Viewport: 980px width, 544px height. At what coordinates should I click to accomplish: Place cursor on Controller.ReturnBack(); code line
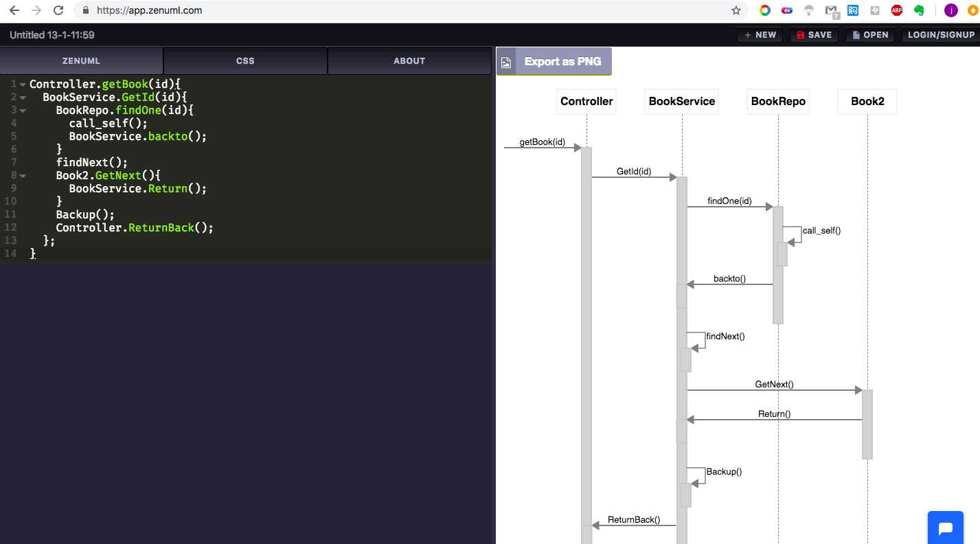tap(135, 227)
